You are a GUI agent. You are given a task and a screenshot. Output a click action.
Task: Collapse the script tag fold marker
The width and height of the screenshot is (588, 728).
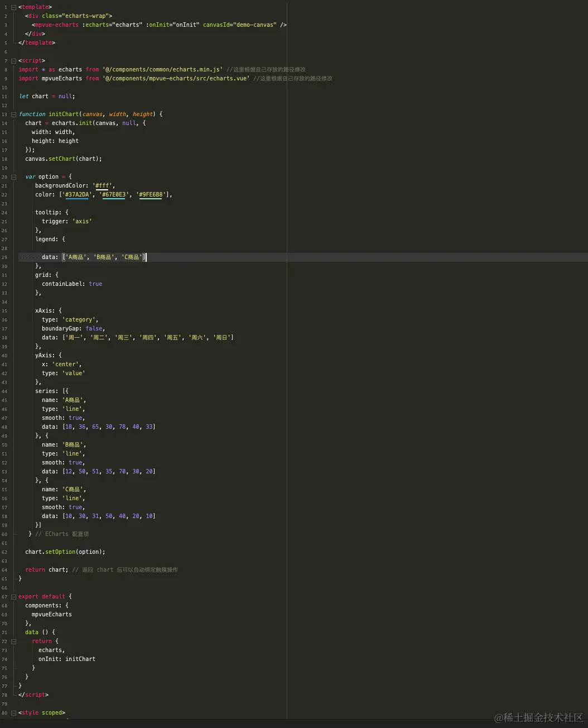pos(14,61)
